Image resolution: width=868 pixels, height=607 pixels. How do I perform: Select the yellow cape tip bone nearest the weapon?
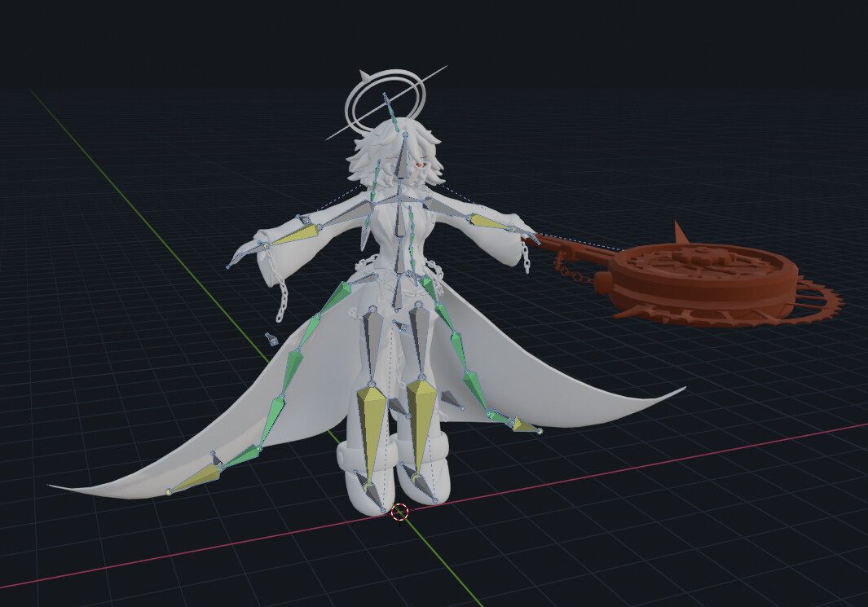pos(526,426)
